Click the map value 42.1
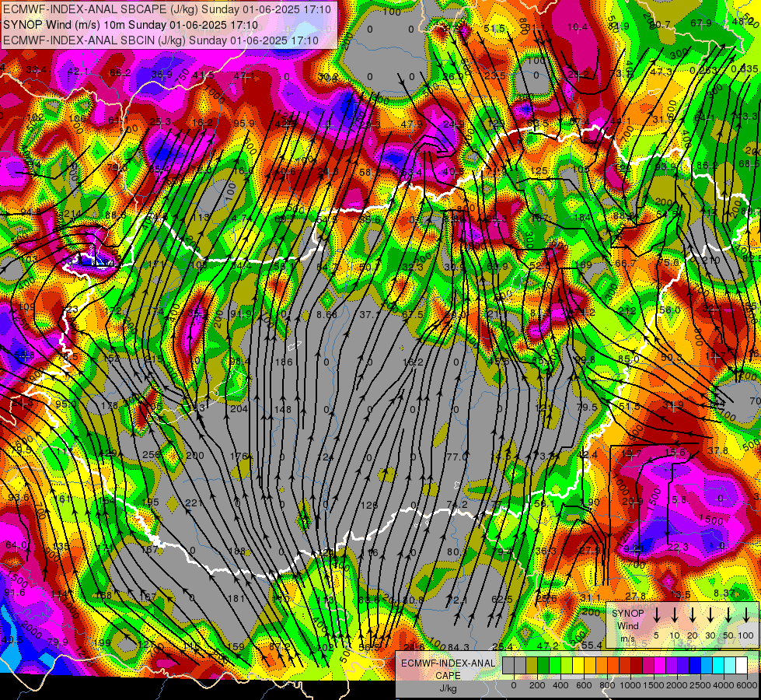The image size is (761, 700). [x=79, y=72]
